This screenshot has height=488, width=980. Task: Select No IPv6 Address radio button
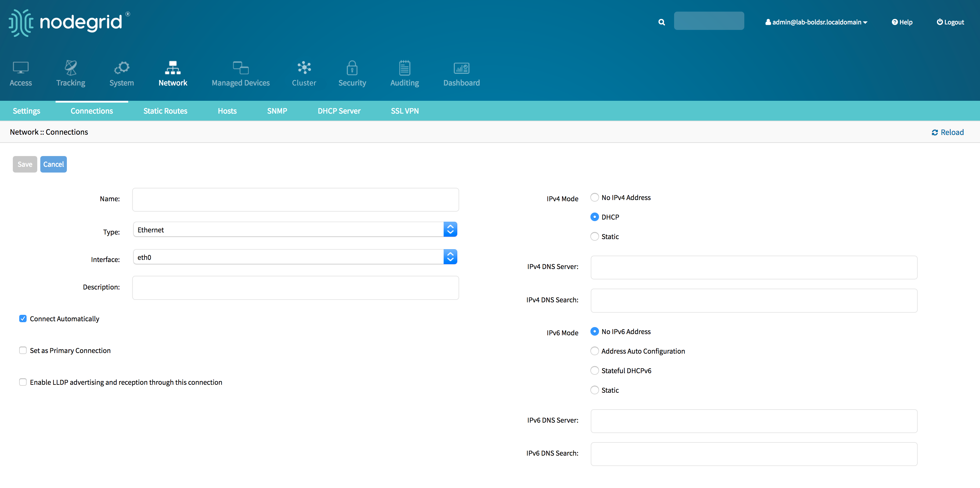(594, 331)
